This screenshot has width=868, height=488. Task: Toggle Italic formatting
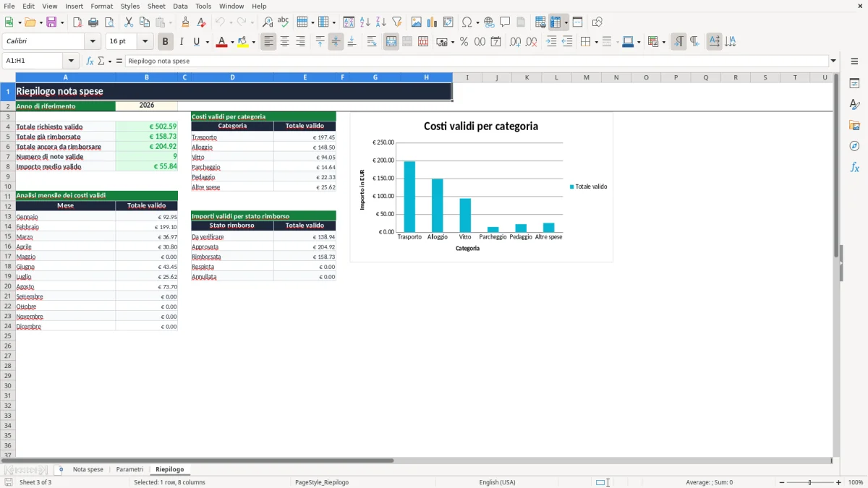click(182, 42)
